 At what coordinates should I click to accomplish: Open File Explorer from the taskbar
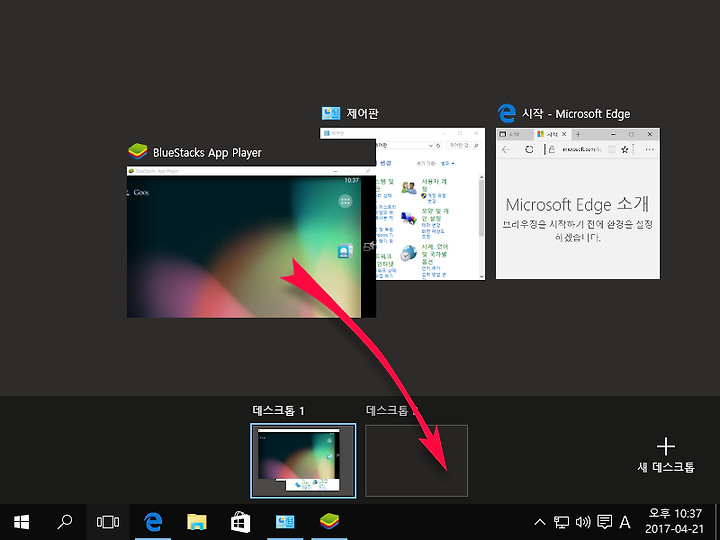(197, 522)
